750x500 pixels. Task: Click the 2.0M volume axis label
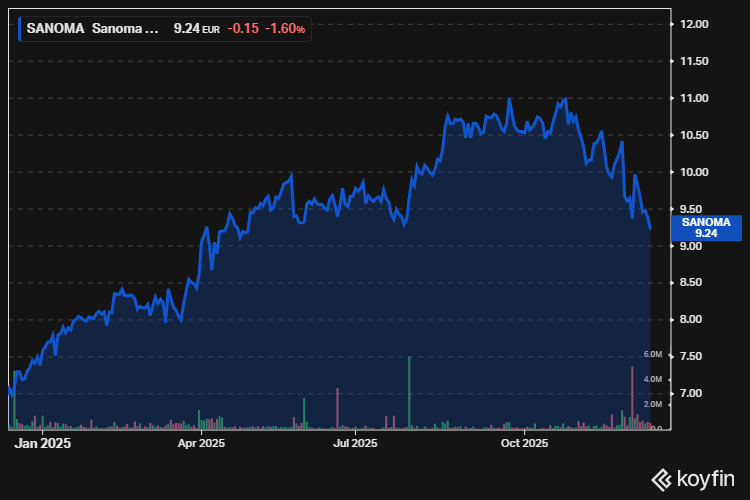point(653,404)
